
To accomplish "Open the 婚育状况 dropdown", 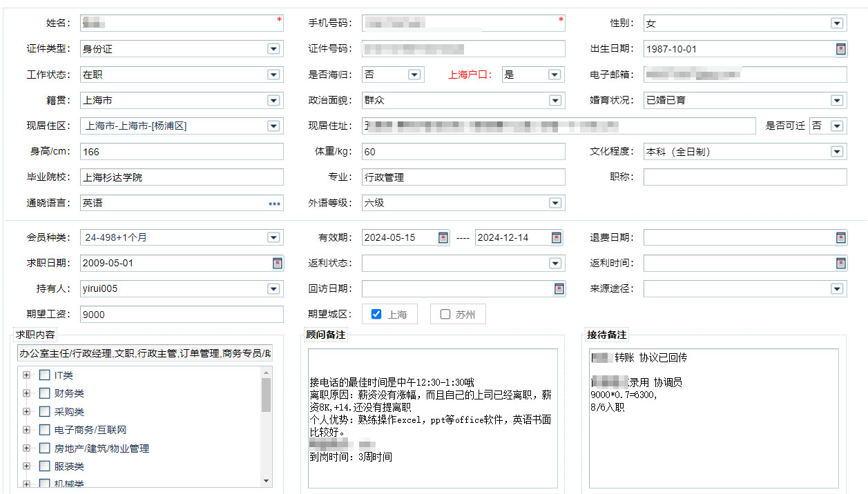I will [837, 100].
